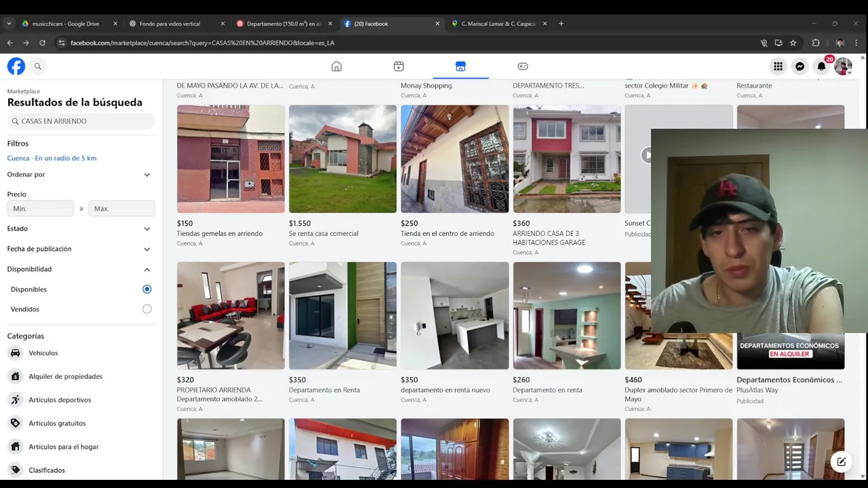The image size is (868, 488).
Task: Open Messenger chats icon
Action: 800,66
